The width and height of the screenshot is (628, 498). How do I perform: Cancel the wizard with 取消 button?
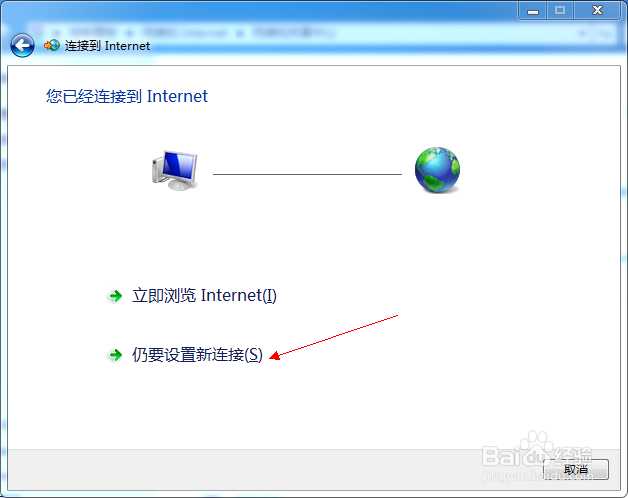coord(576,469)
